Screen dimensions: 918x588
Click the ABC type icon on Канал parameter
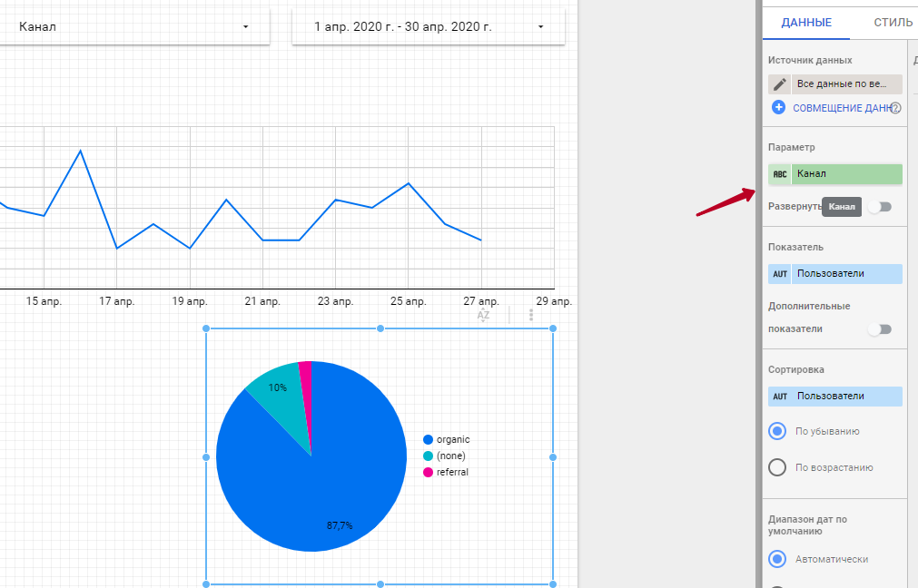pos(780,174)
